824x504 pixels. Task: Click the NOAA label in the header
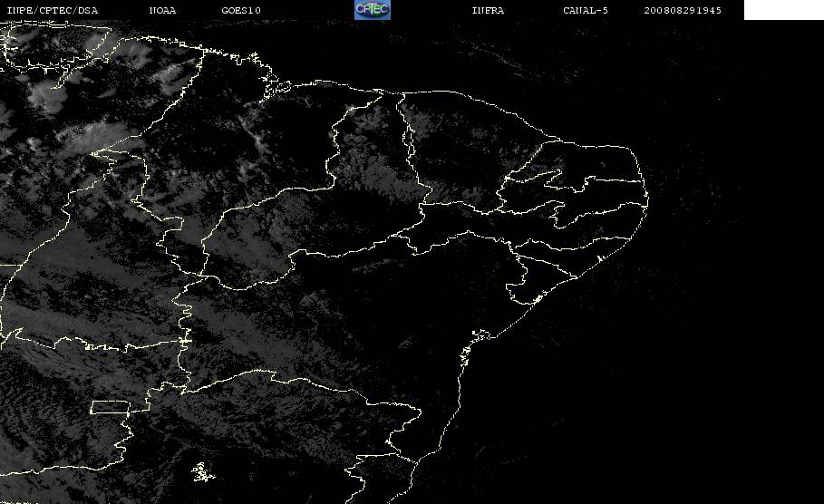click(x=162, y=11)
